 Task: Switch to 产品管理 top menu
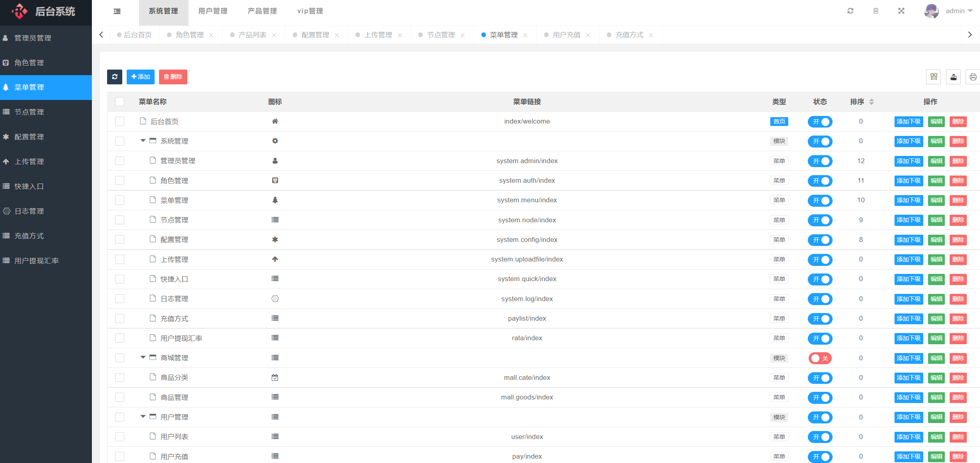(x=262, y=11)
